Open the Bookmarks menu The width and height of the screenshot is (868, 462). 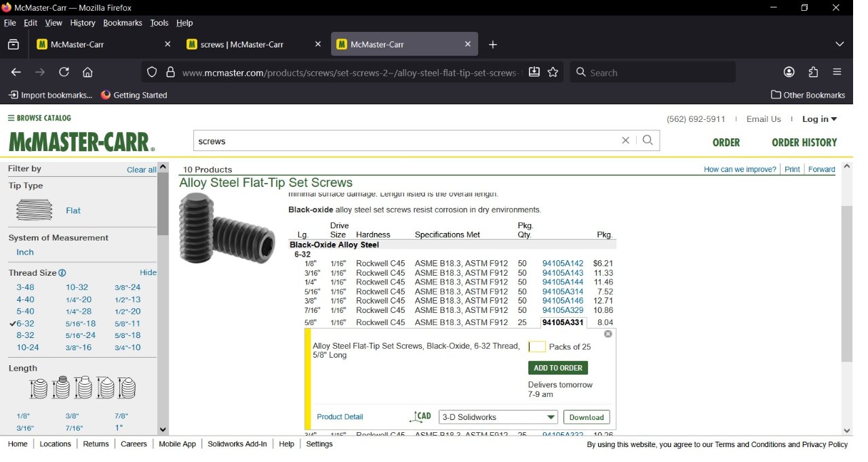[x=123, y=22]
